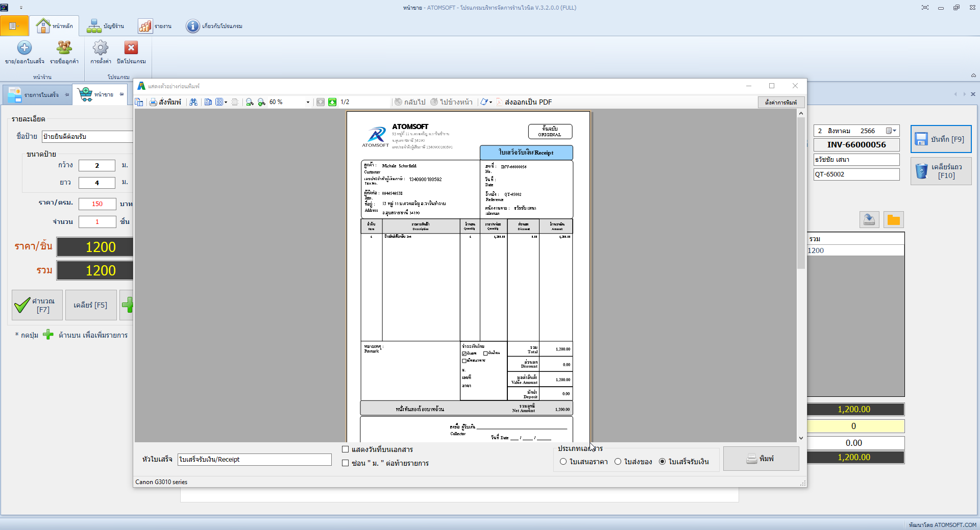Click ขาย/ออกใบเสร็จ plus icon
980x530 pixels.
pos(24,48)
